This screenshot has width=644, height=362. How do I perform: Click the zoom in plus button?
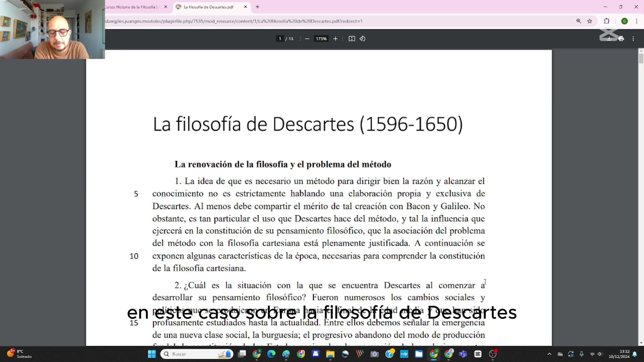335,39
